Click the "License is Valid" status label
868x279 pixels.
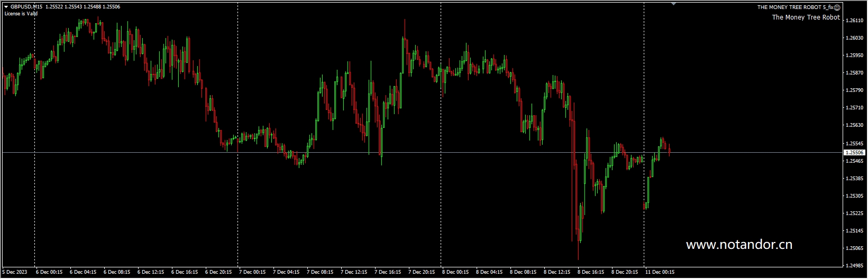pyautogui.click(x=21, y=14)
